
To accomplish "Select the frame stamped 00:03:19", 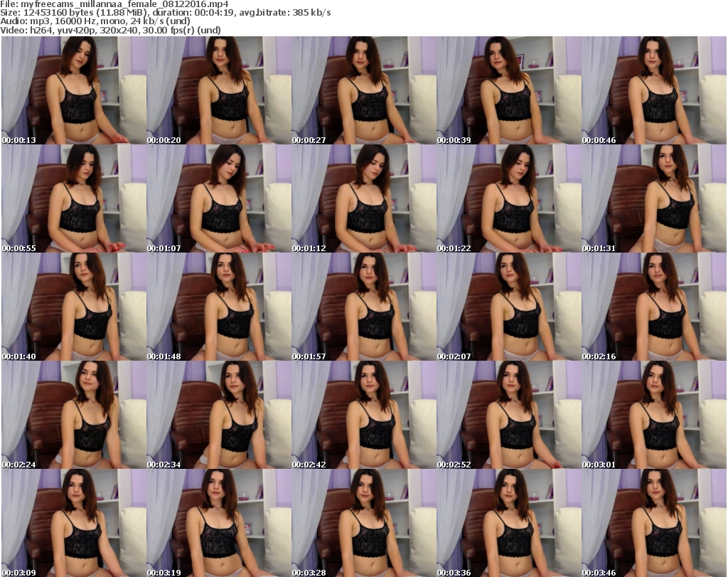I will coord(219,523).
